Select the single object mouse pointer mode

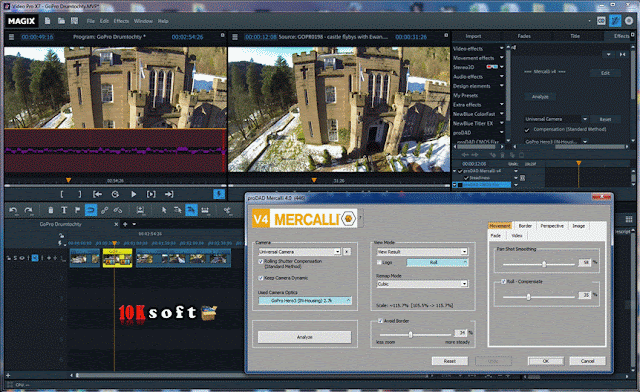tap(164, 210)
